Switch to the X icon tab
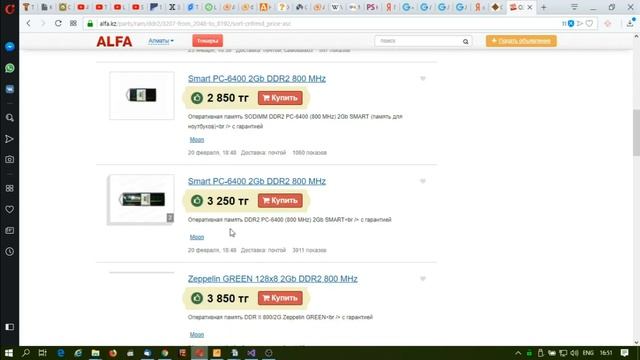 point(173,7)
